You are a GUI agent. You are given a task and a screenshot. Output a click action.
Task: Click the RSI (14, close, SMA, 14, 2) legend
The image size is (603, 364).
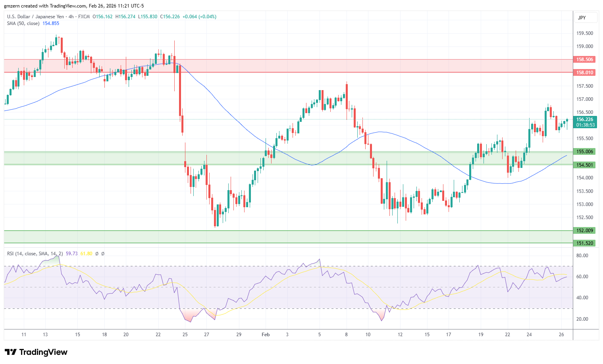35,254
